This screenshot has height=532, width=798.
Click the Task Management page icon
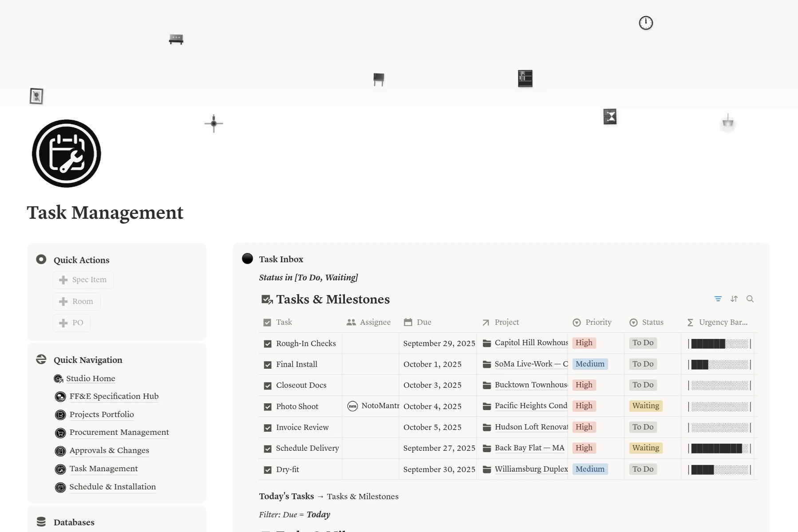click(x=67, y=154)
